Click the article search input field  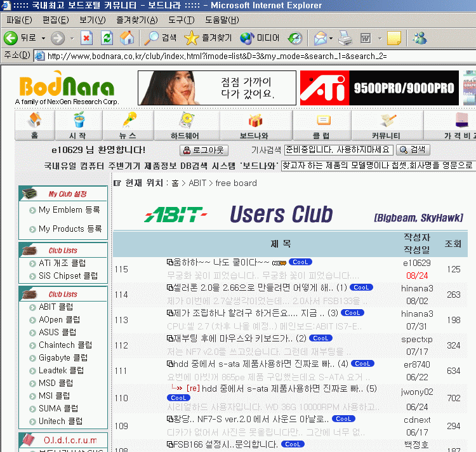pos(338,150)
